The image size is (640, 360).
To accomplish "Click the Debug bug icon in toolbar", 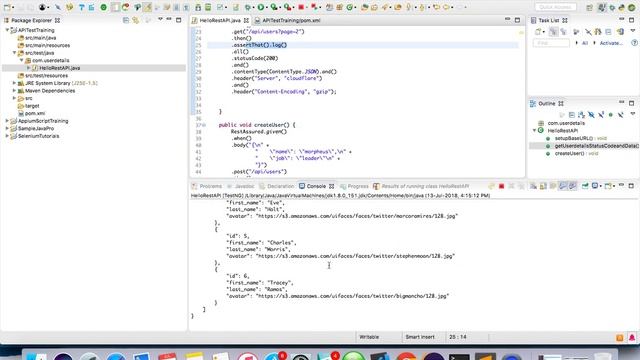I will 248,7.
